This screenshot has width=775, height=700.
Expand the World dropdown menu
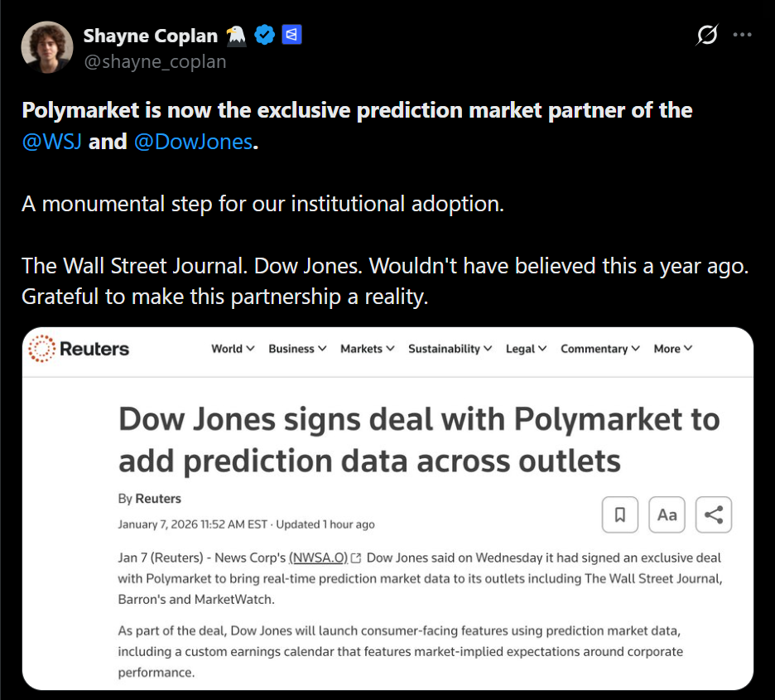point(233,349)
